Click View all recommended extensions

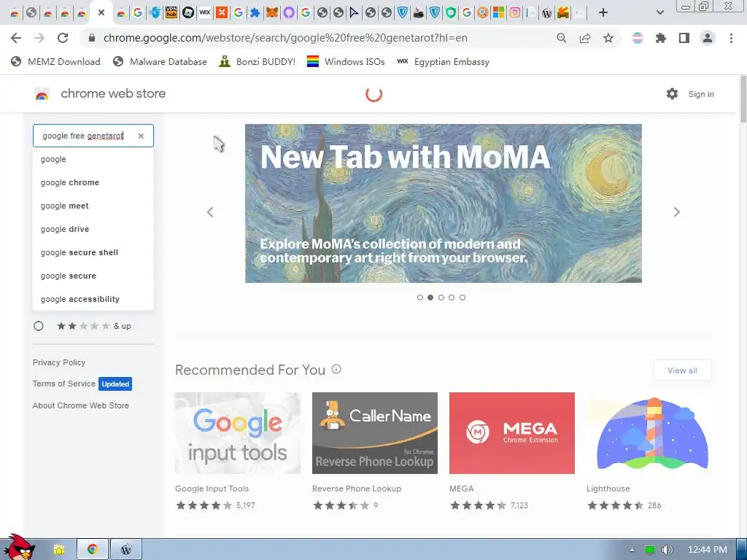pyautogui.click(x=682, y=370)
